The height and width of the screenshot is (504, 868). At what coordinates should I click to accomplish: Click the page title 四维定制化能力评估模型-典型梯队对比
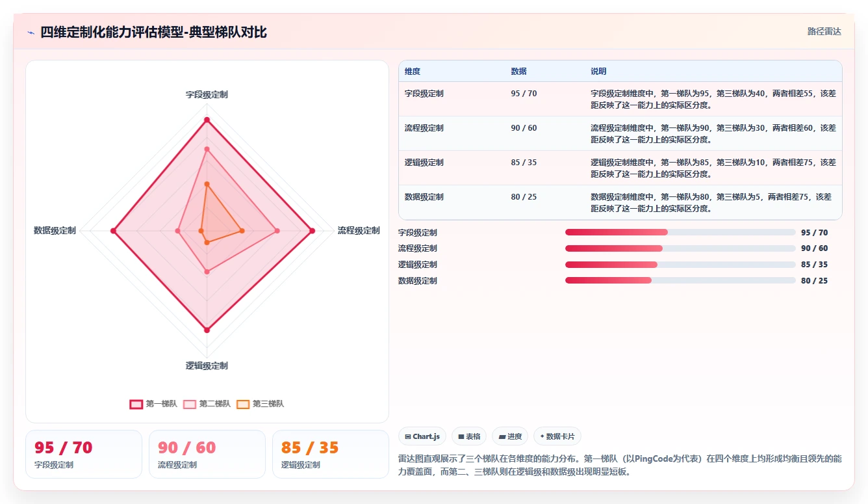(153, 33)
